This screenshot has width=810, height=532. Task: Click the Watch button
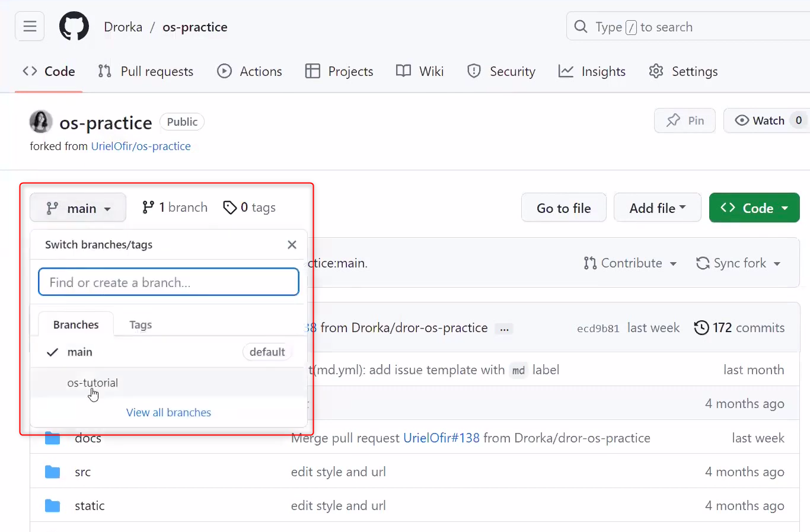(x=767, y=120)
